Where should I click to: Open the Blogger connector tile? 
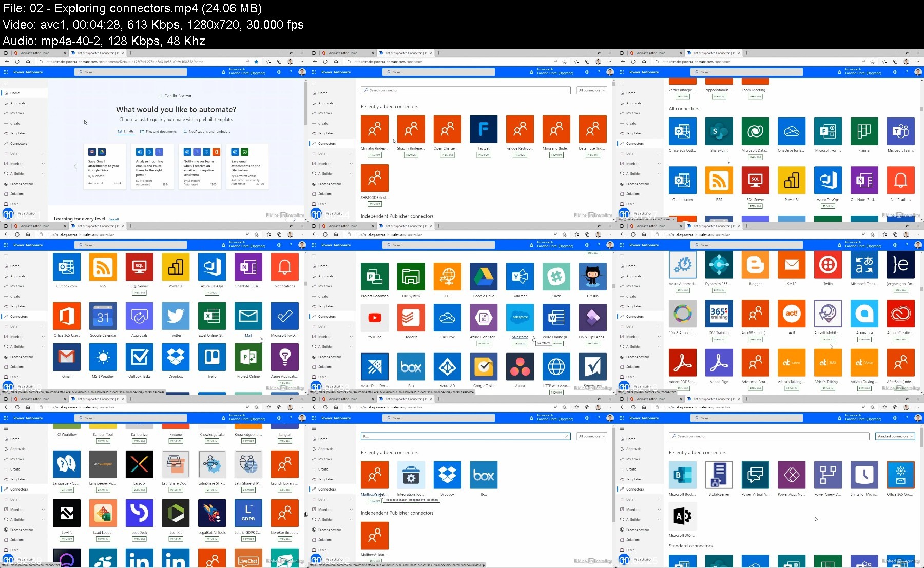pos(755,265)
